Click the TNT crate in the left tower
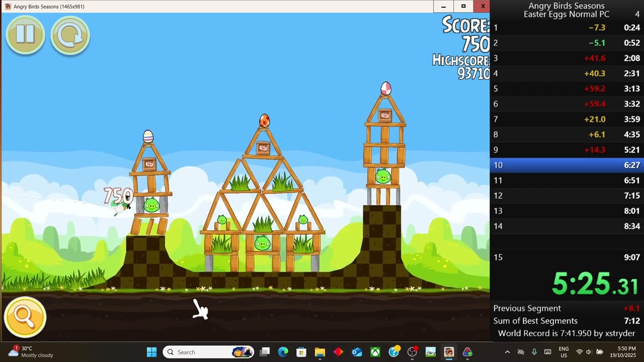Image resolution: width=644 pixels, height=362 pixels. click(149, 164)
